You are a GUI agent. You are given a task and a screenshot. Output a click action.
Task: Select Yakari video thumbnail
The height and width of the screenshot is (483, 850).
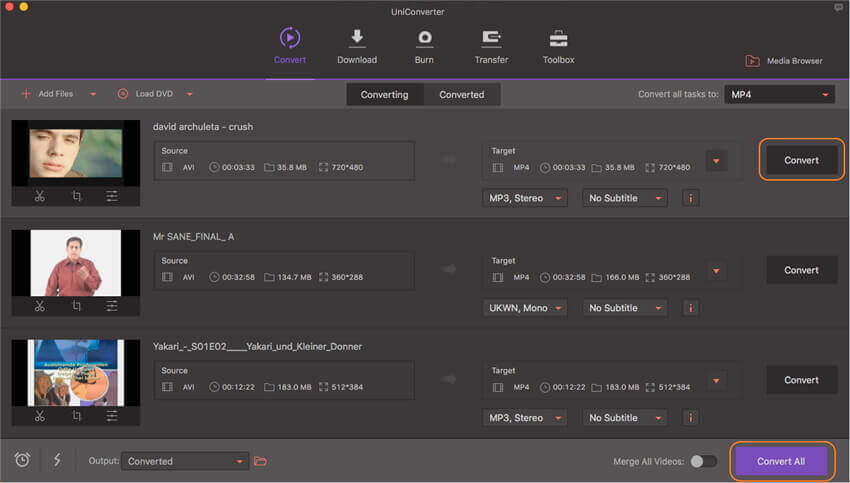(x=75, y=373)
